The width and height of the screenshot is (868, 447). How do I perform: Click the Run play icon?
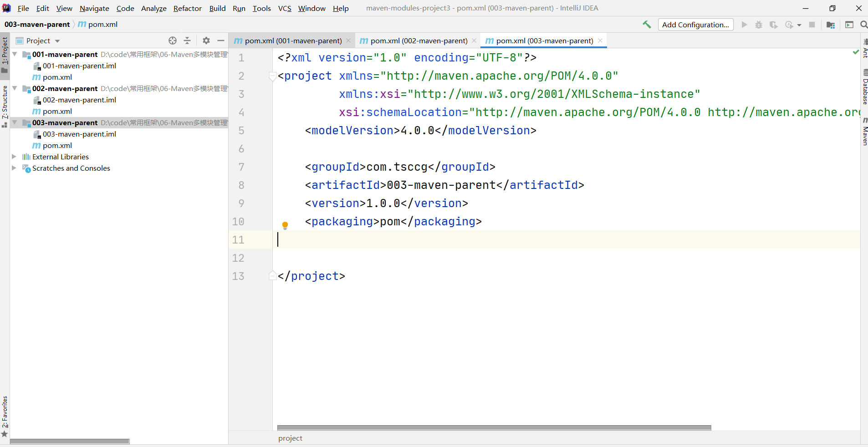coord(745,25)
